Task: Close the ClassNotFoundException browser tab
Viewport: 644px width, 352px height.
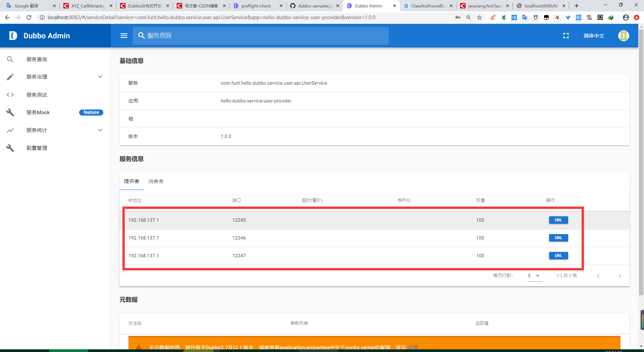Action: click(x=451, y=6)
